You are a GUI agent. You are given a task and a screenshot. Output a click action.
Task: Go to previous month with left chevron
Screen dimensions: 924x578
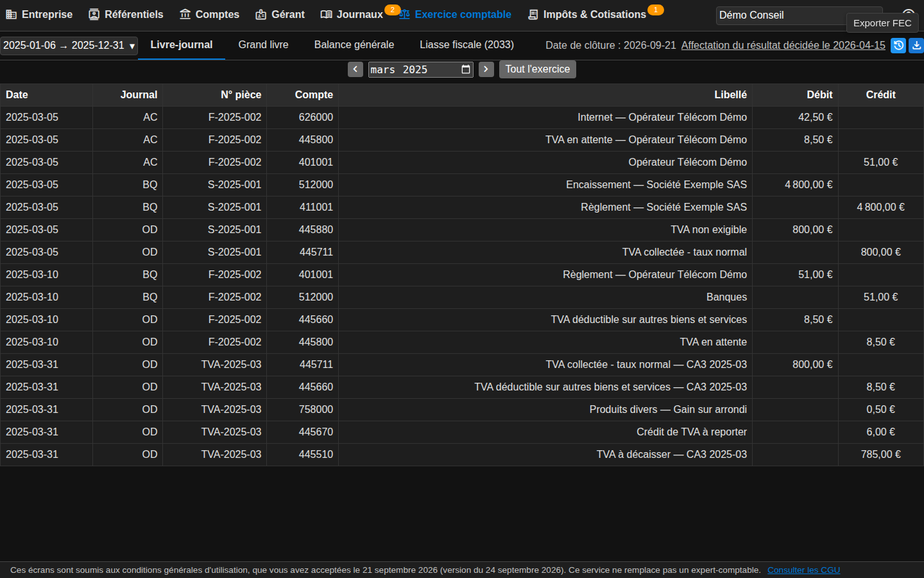pyautogui.click(x=355, y=69)
